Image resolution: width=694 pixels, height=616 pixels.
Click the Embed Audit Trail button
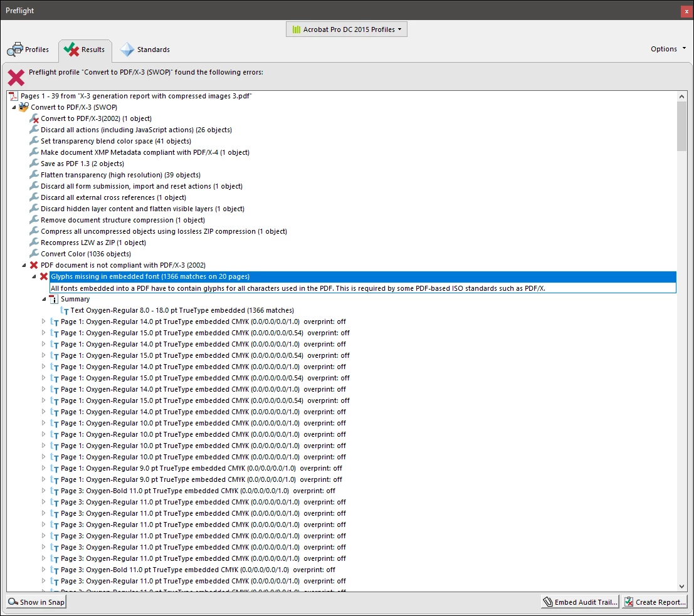pyautogui.click(x=580, y=602)
